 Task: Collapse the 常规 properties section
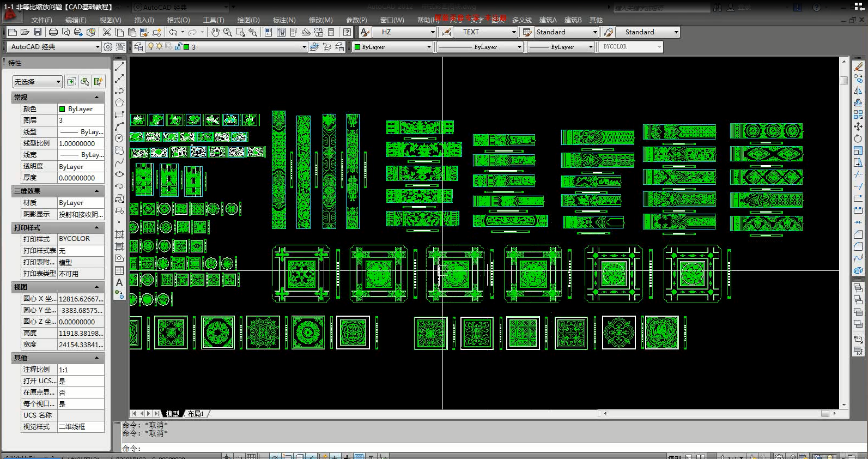pos(97,98)
